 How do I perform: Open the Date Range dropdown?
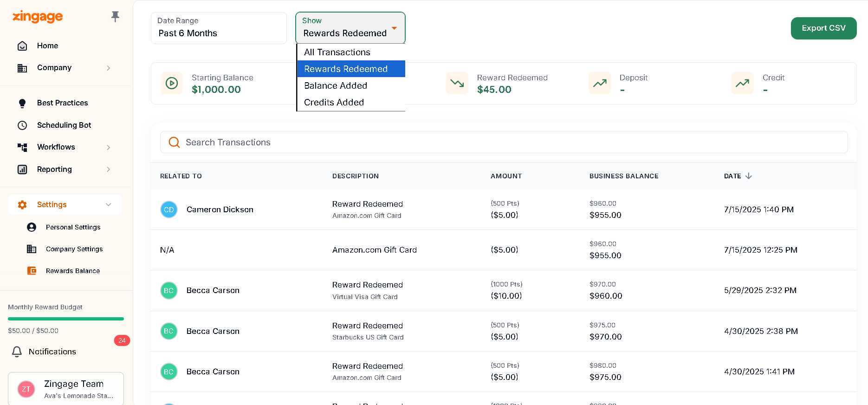219,28
